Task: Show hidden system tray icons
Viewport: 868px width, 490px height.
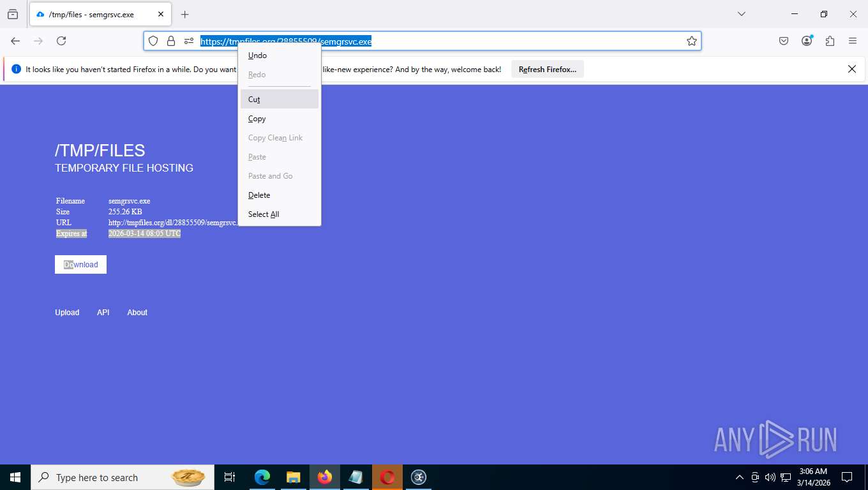Action: (740, 477)
